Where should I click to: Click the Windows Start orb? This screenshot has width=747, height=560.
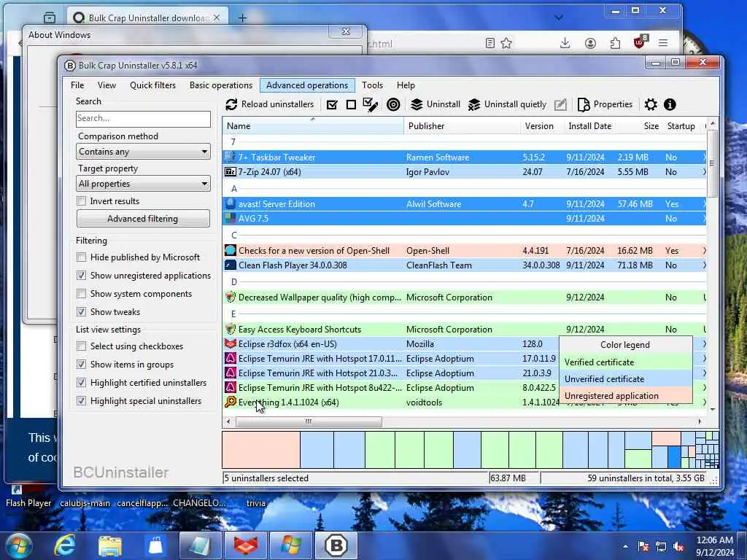click(19, 545)
